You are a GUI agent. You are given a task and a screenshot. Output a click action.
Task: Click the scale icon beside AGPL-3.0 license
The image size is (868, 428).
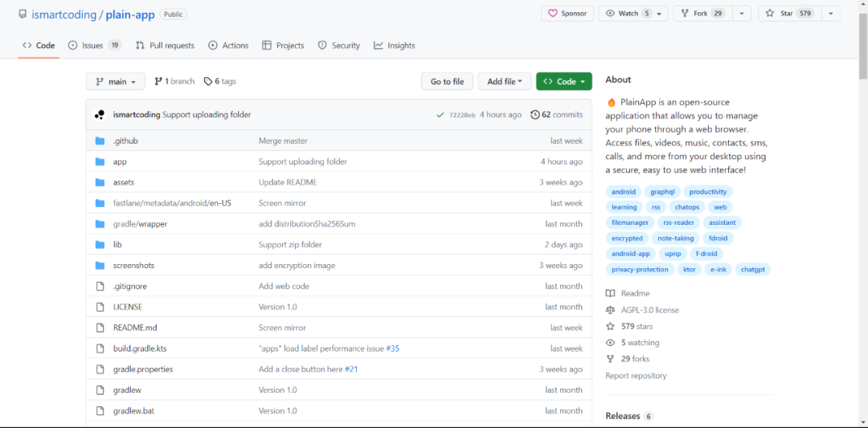[x=610, y=310]
